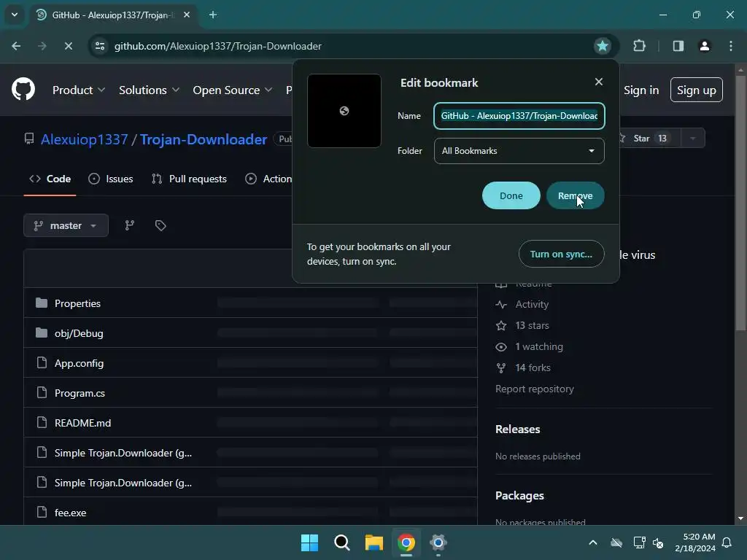Go back with the back arrow

click(16, 46)
